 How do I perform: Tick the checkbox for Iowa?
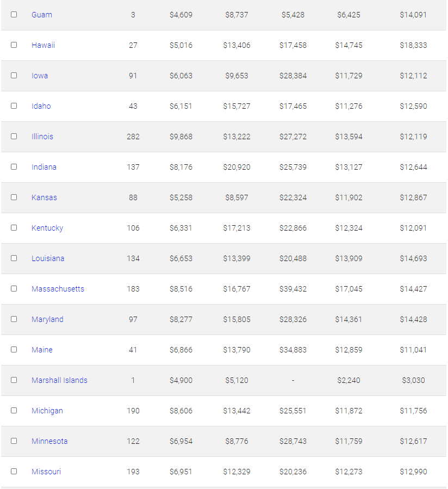click(14, 76)
